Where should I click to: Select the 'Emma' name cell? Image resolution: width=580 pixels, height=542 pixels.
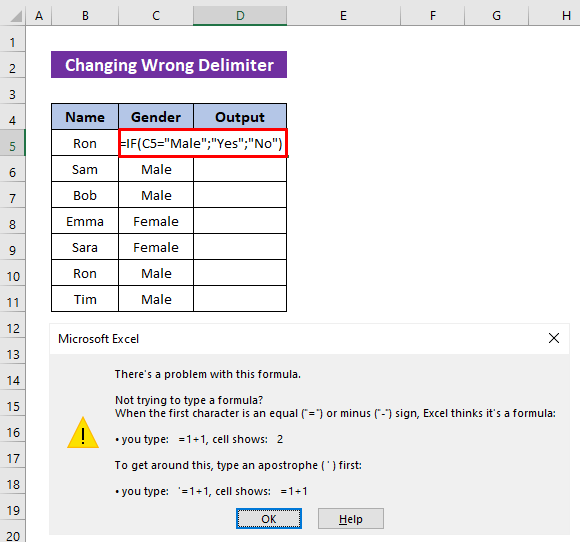pyautogui.click(x=85, y=221)
